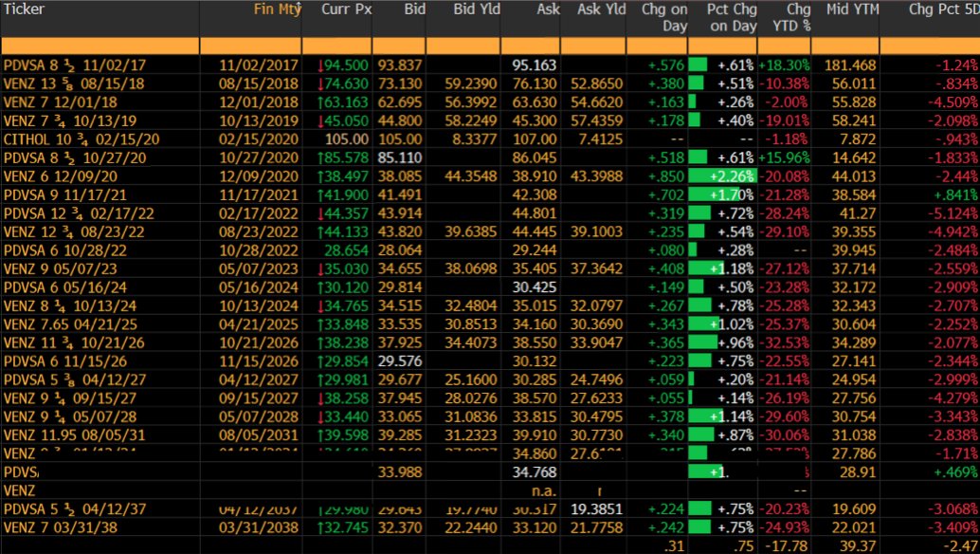
Task: Select ticker PDVSA 5 ⅜ 04/12/27
Action: [x=74, y=379]
